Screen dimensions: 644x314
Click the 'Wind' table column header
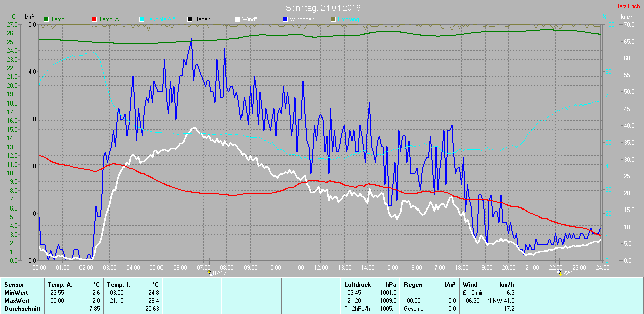click(470, 285)
